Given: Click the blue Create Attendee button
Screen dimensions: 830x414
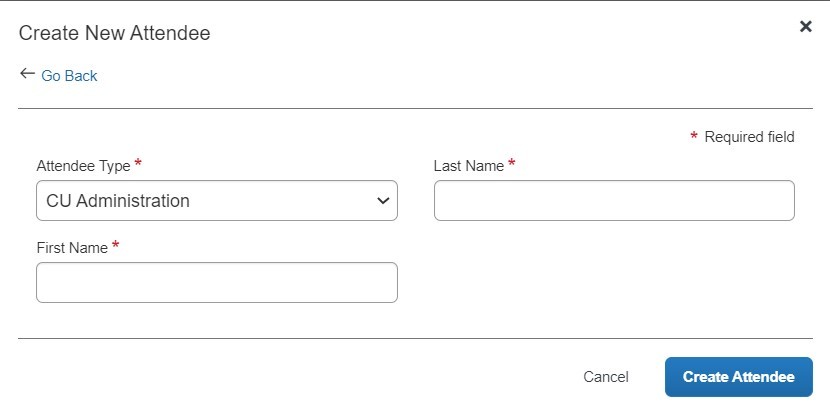Looking at the screenshot, I should [x=738, y=377].
